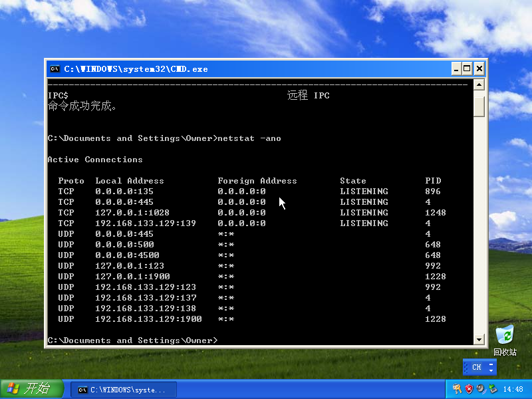Click local address 192.168.133.129:137

click(x=145, y=297)
